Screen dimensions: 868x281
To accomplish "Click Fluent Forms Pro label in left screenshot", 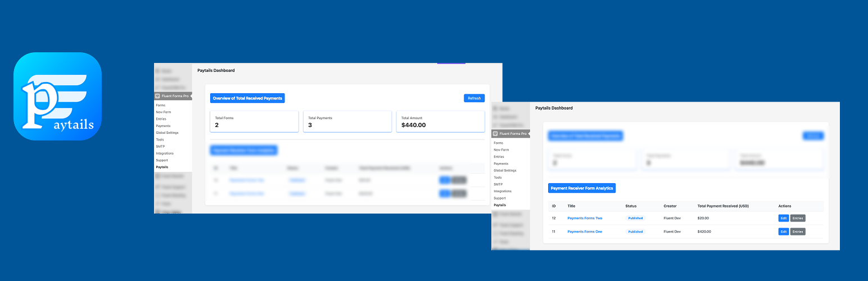I will [175, 96].
